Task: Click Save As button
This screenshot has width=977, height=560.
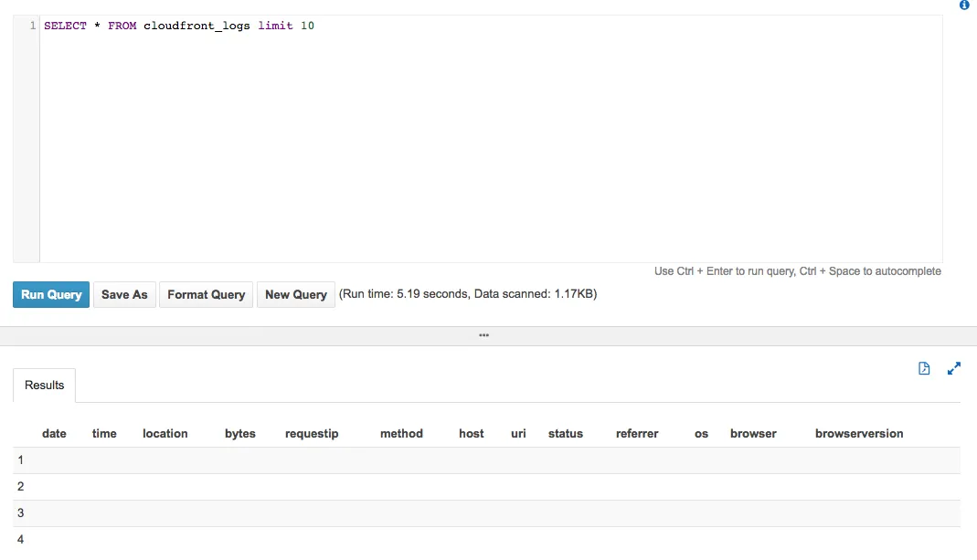Action: coord(124,295)
